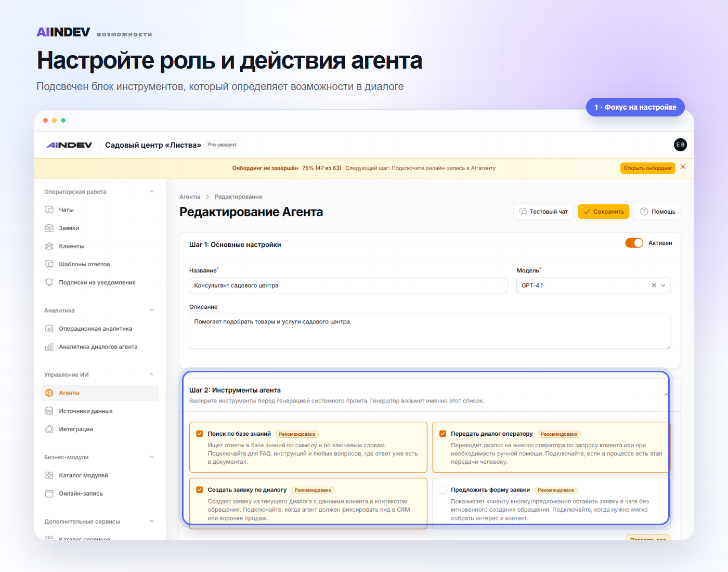The image size is (728, 572).
Task: Click the Источники данных database icon
Action: [49, 411]
